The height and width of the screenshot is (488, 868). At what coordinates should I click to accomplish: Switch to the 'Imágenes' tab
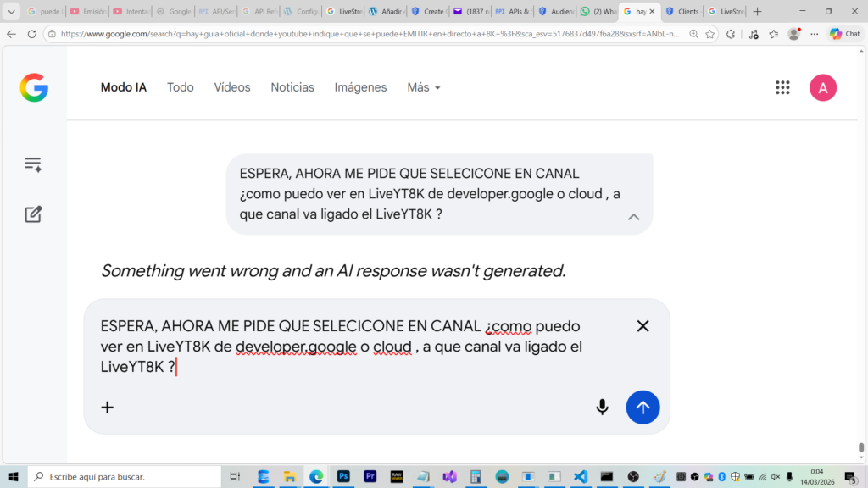point(360,87)
